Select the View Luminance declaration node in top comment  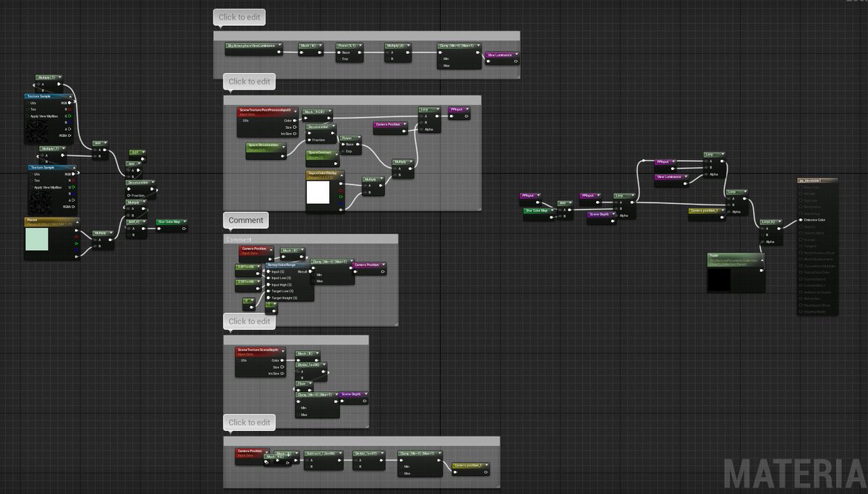[502, 58]
